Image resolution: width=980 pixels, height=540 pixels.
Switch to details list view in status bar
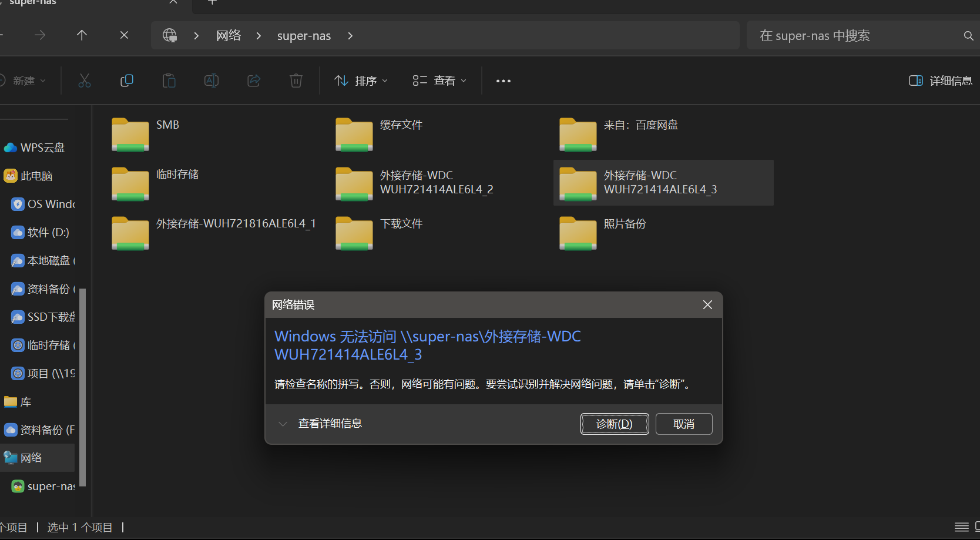point(962,527)
